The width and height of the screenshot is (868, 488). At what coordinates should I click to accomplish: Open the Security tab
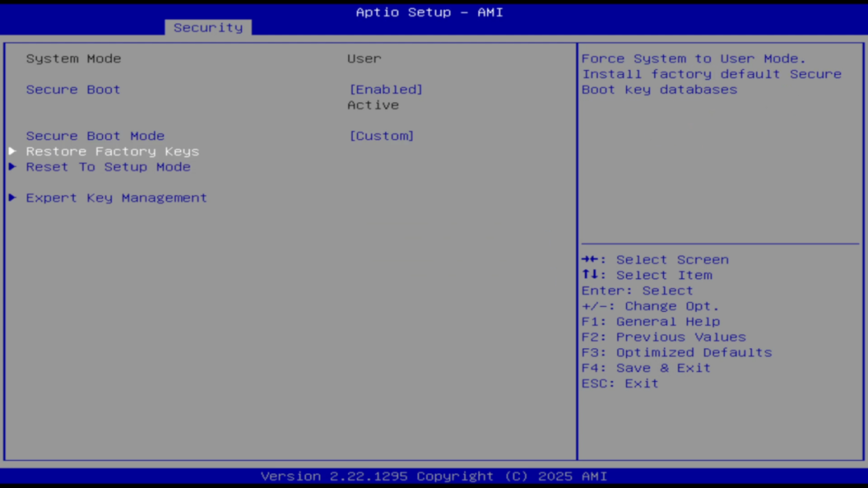point(208,27)
